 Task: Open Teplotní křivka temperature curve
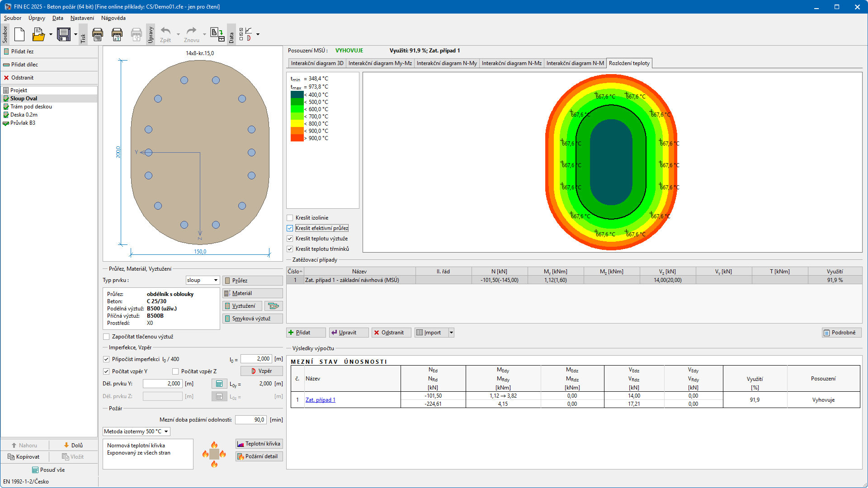pyautogui.click(x=259, y=444)
